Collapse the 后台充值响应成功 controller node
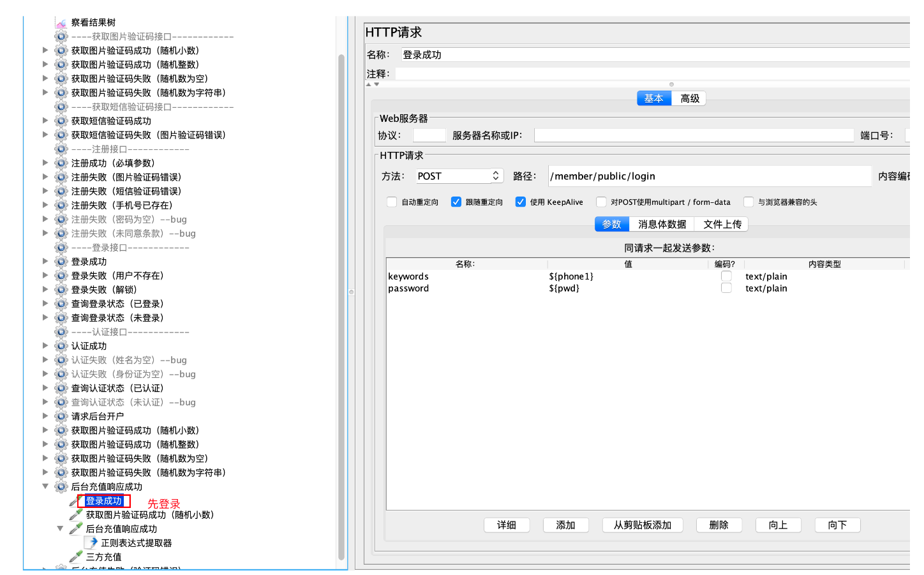 (x=45, y=486)
